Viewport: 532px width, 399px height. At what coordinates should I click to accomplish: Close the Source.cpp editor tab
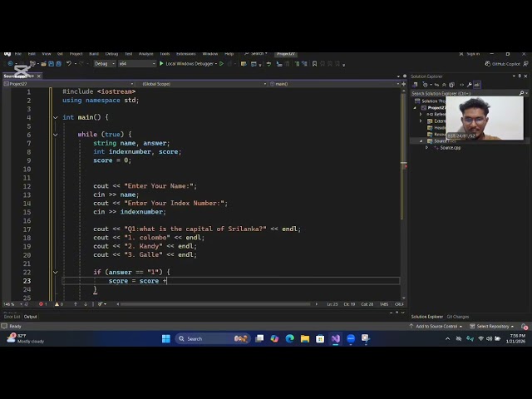point(39,76)
